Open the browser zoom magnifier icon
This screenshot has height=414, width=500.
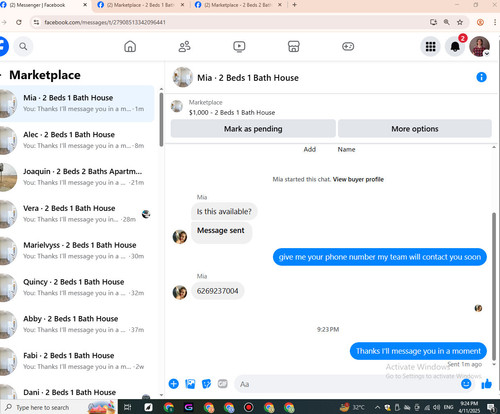pos(447,22)
